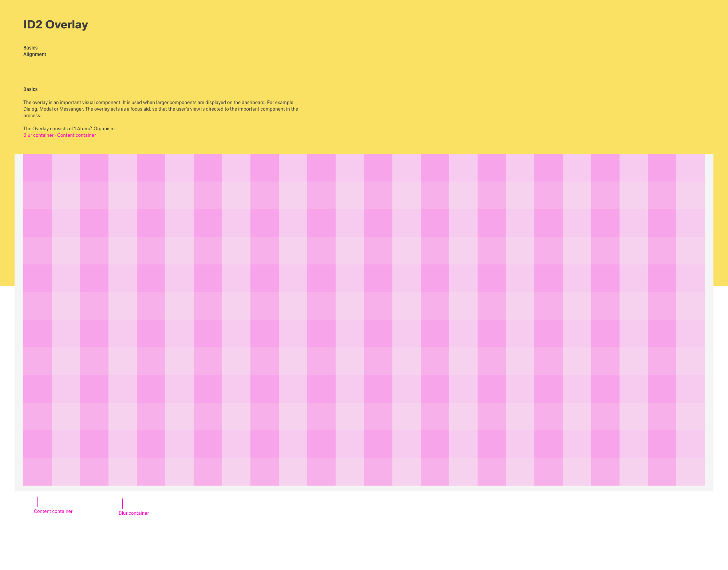This screenshot has height=570, width=728.
Task: Click pink 'Blur container - Content container' text
Action: pyautogui.click(x=59, y=135)
